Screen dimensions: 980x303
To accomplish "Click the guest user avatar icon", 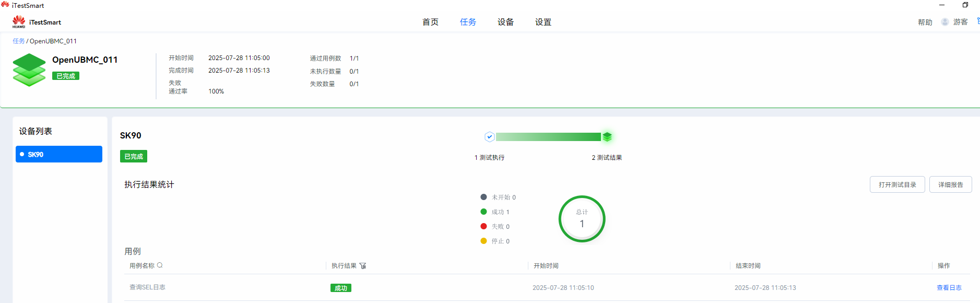I will 944,22.
